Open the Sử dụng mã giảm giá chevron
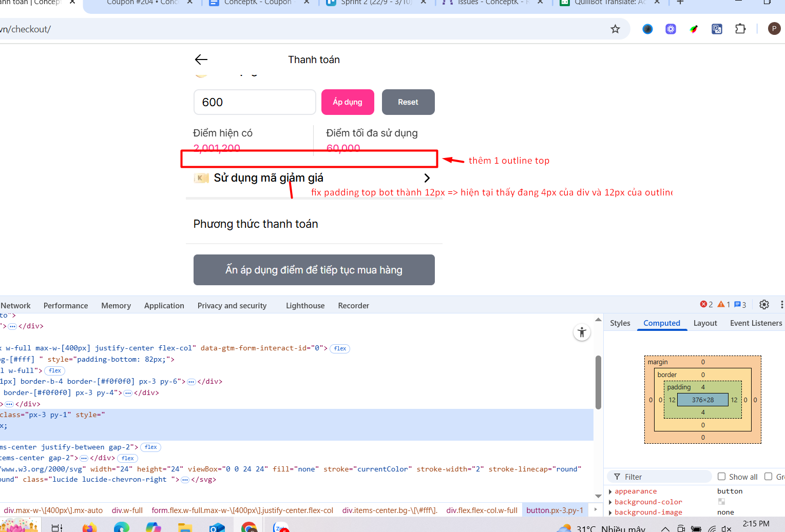This screenshot has height=532, width=785. (427, 178)
